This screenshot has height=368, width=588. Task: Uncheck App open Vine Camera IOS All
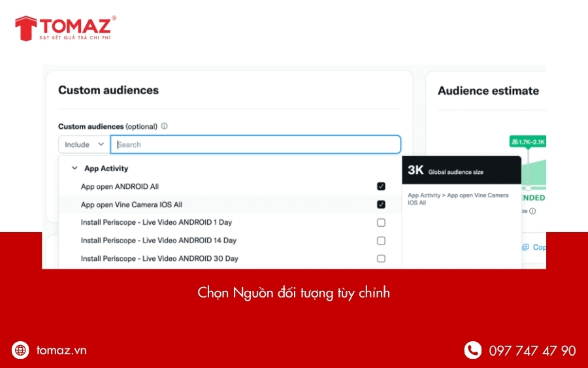tap(381, 205)
